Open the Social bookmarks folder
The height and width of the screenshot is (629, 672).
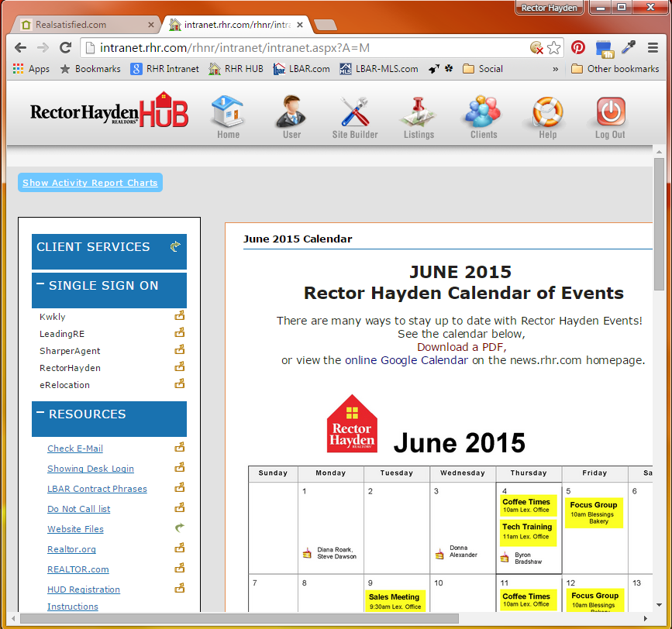(483, 69)
